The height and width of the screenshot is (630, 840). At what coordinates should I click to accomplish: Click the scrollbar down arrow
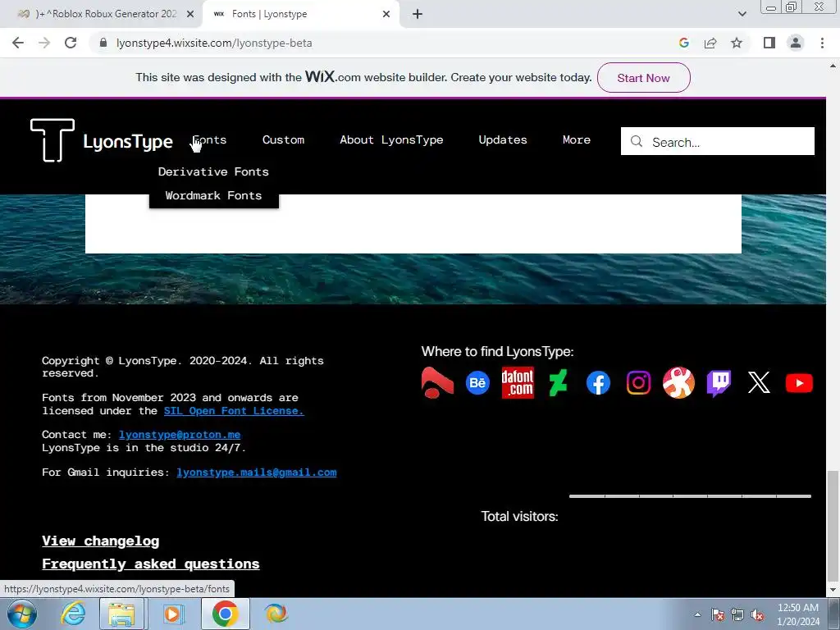pos(833,590)
